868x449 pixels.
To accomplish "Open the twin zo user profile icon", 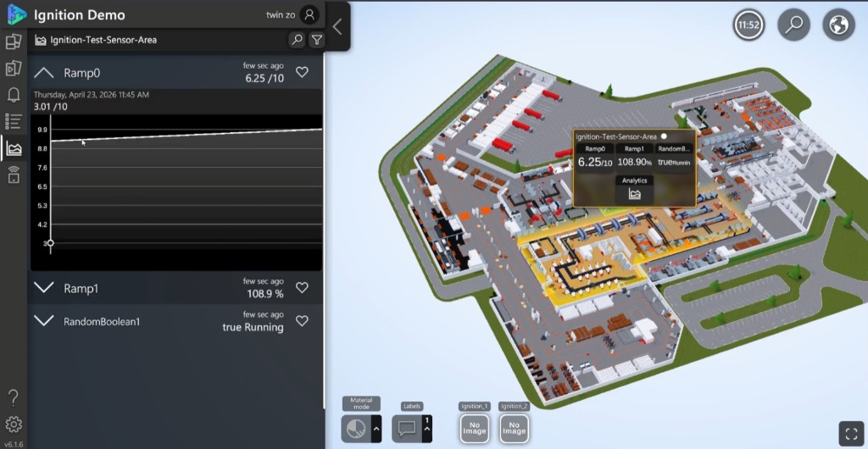I will tap(309, 15).
